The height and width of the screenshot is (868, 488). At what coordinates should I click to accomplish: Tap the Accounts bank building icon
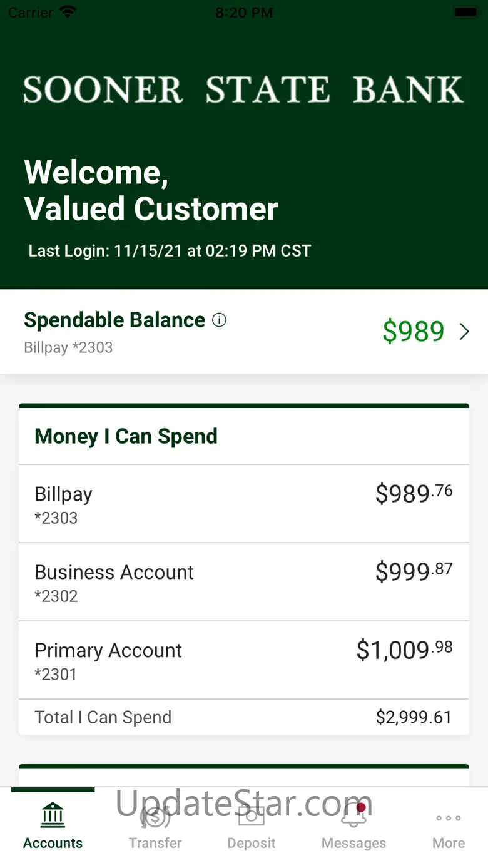coord(53,814)
